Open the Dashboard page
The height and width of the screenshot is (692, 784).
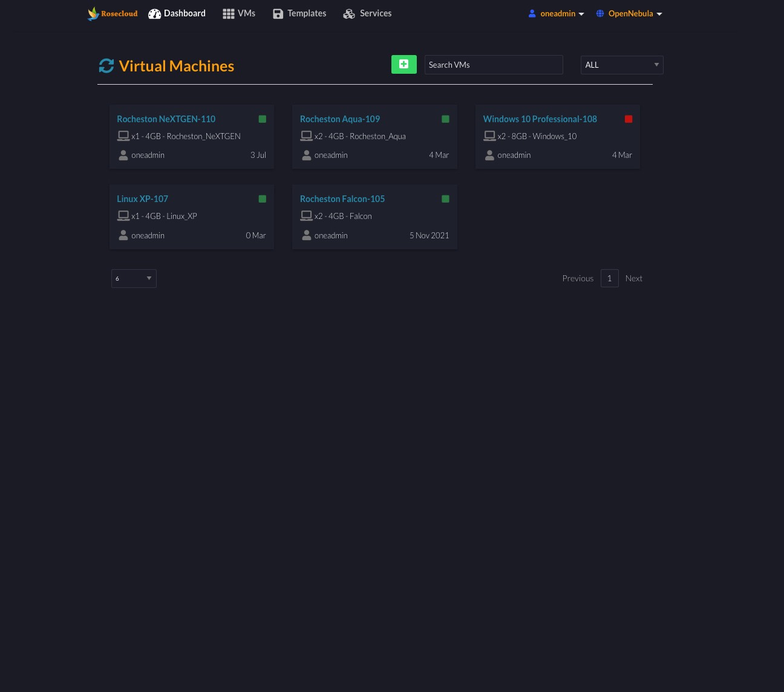pyautogui.click(x=177, y=13)
